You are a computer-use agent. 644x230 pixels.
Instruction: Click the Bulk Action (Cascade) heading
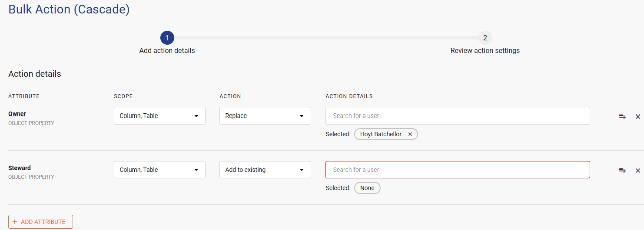click(69, 10)
